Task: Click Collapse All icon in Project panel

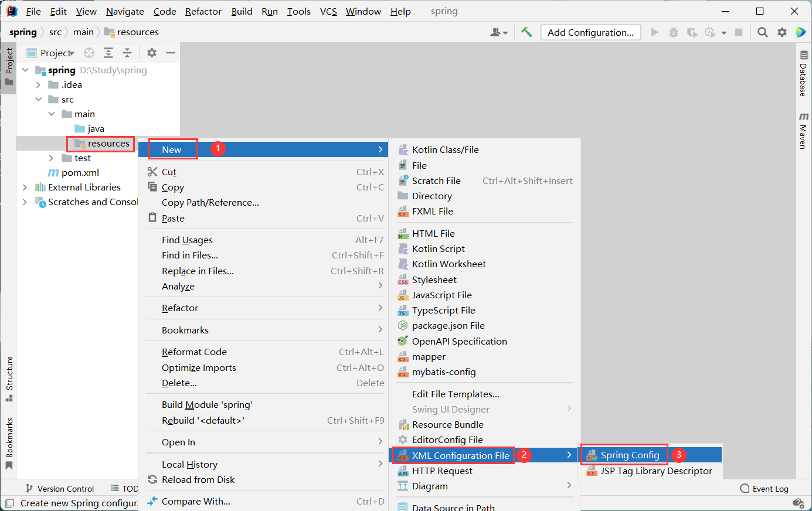Action: (x=127, y=53)
